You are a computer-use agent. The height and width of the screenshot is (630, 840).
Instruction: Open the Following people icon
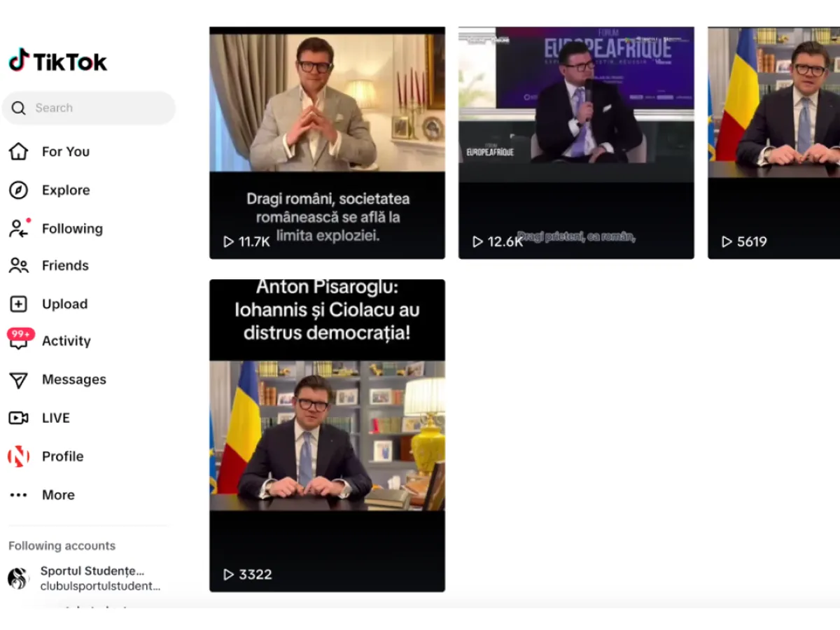18,228
